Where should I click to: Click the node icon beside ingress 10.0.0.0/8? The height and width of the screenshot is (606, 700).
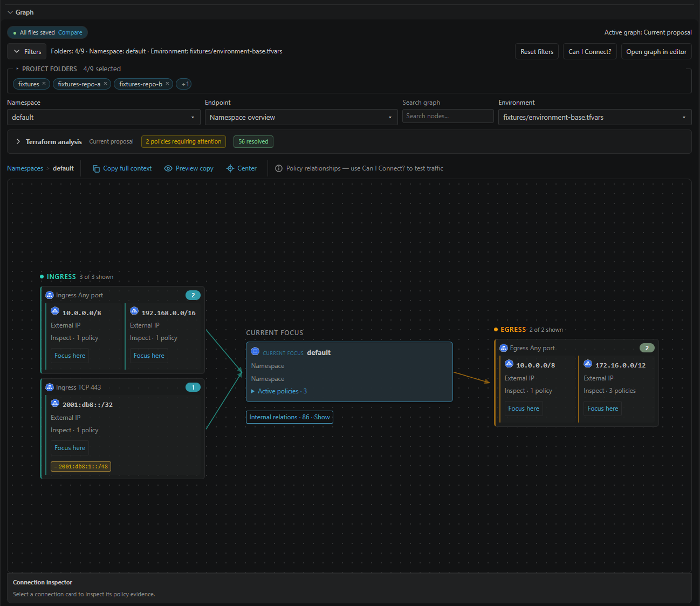click(55, 311)
